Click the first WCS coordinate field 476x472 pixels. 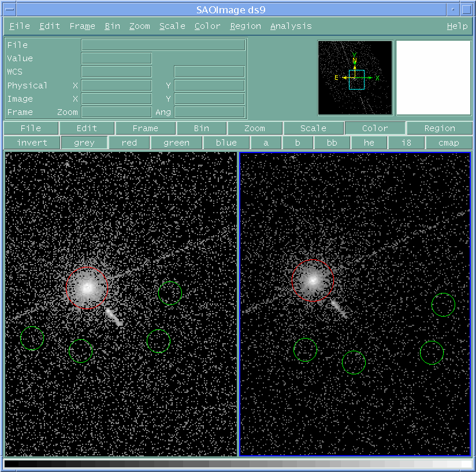117,72
